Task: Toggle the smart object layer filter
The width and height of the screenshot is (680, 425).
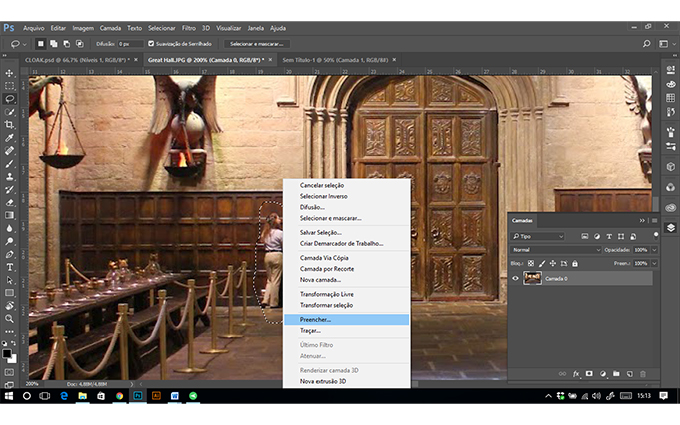Action: [633, 236]
